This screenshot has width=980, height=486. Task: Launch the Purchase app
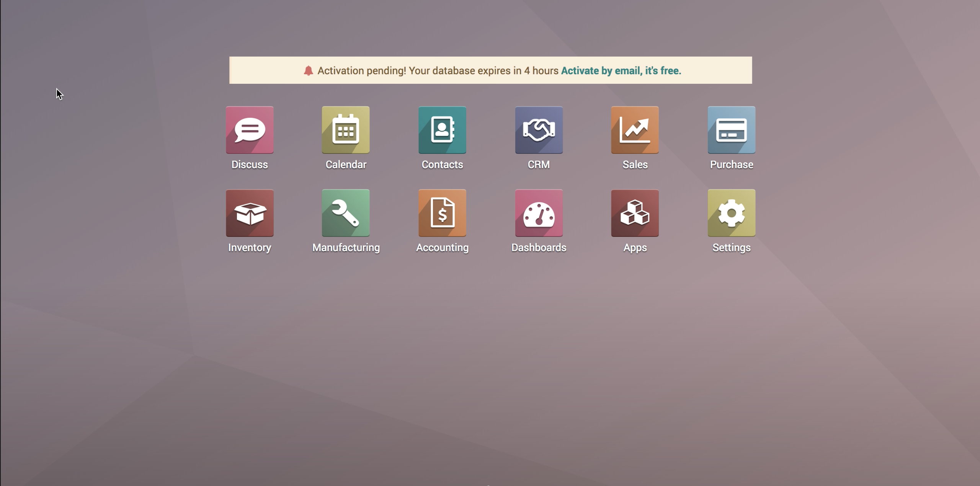point(731,130)
